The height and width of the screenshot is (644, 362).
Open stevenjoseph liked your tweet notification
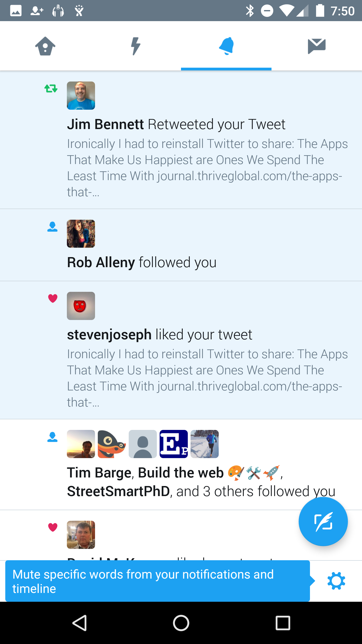pos(181,350)
